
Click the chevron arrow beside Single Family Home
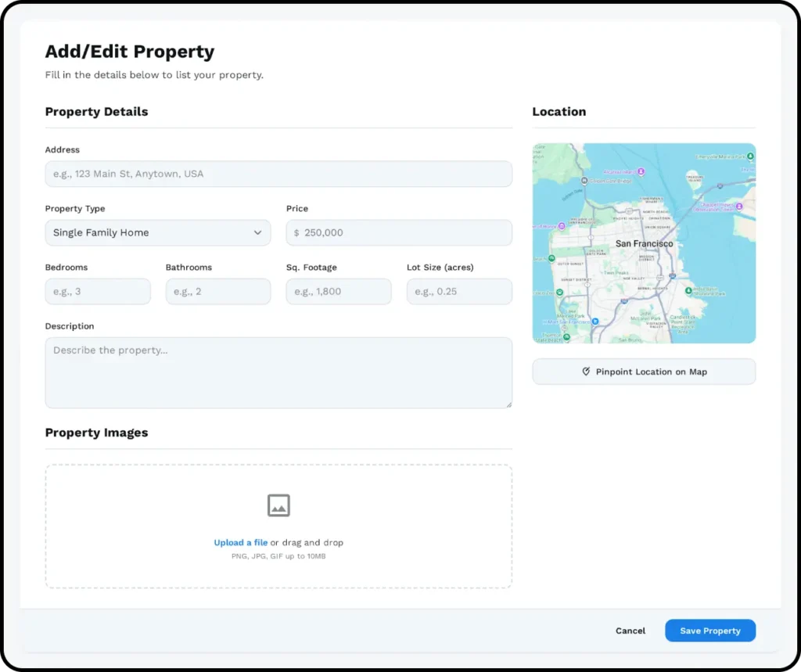[258, 233]
